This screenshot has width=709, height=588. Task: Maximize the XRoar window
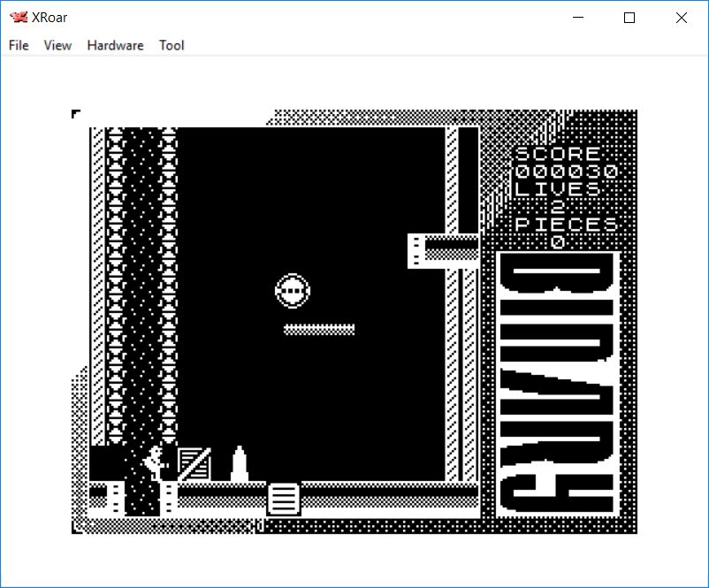(x=629, y=18)
